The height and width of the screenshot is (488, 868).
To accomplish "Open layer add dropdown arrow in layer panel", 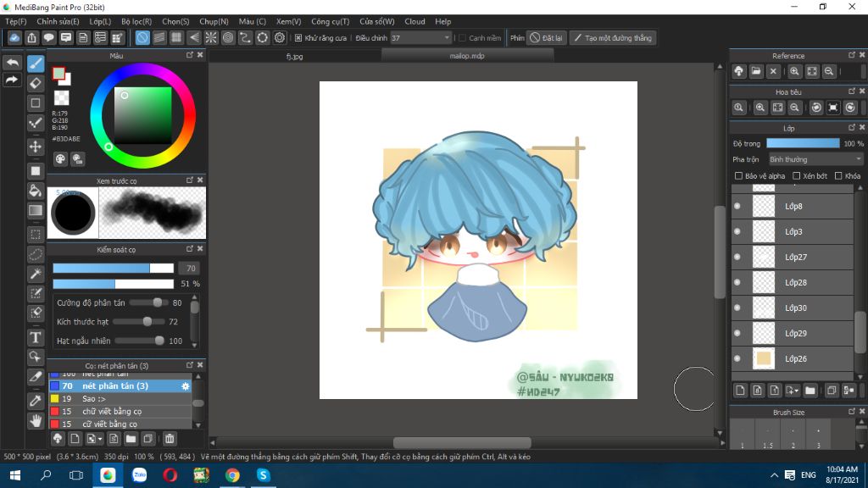I will 797,390.
